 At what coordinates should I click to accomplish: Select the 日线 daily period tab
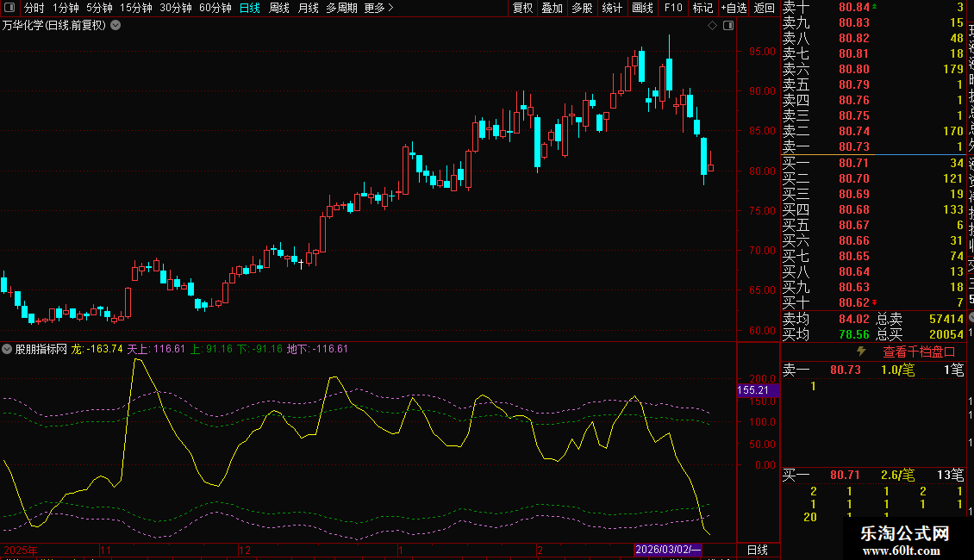[x=250, y=8]
